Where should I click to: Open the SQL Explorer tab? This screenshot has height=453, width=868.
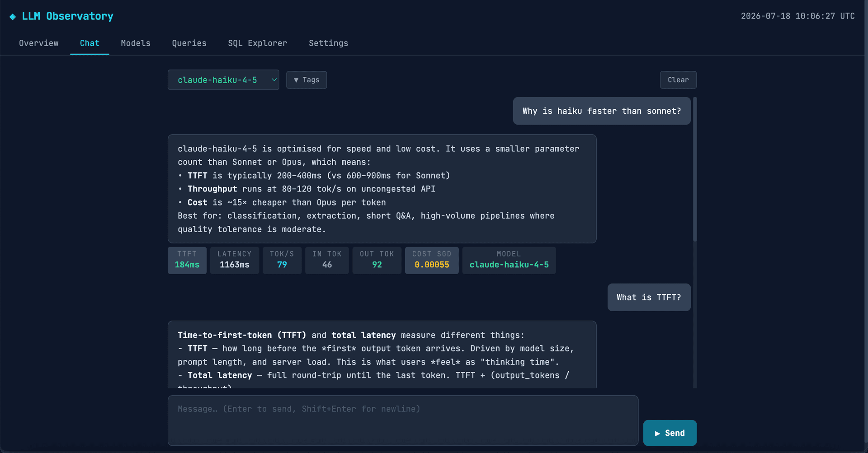[x=258, y=43]
